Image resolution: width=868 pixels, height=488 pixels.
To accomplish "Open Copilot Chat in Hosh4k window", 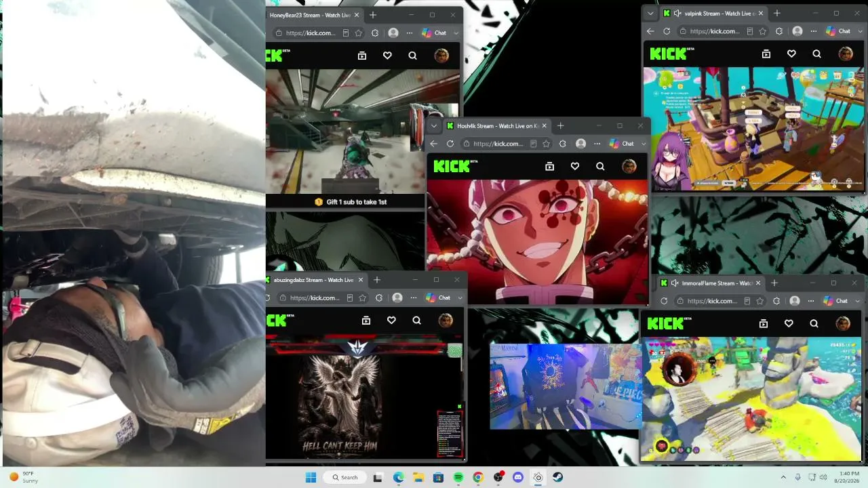I will point(622,144).
